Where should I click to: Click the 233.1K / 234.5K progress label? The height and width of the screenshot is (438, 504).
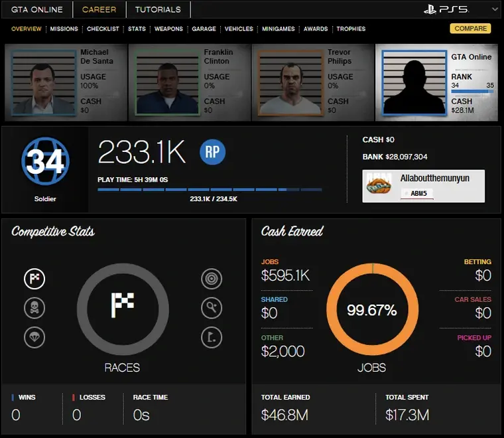coord(214,199)
